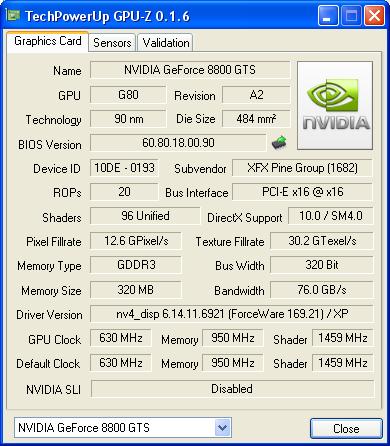Click the BIOS Version label
The image size is (390, 446).
point(50,145)
